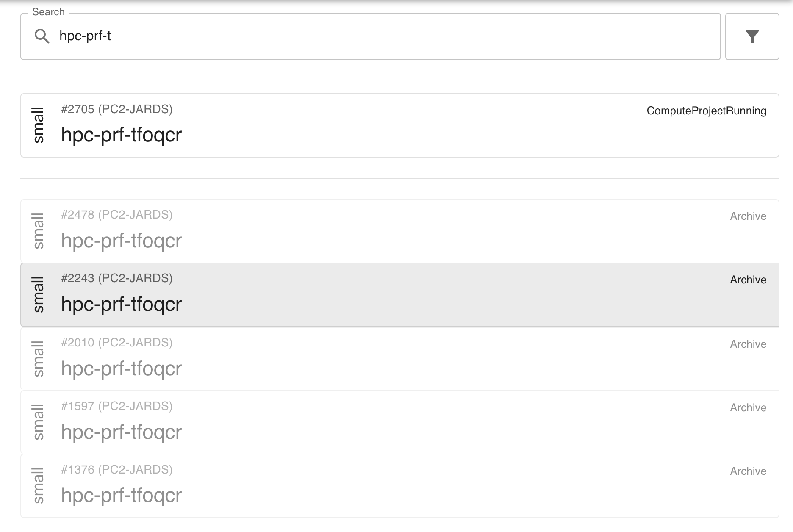
Task: Select the hpc-prf-tfoqcr title of #2010
Action: [x=122, y=368]
